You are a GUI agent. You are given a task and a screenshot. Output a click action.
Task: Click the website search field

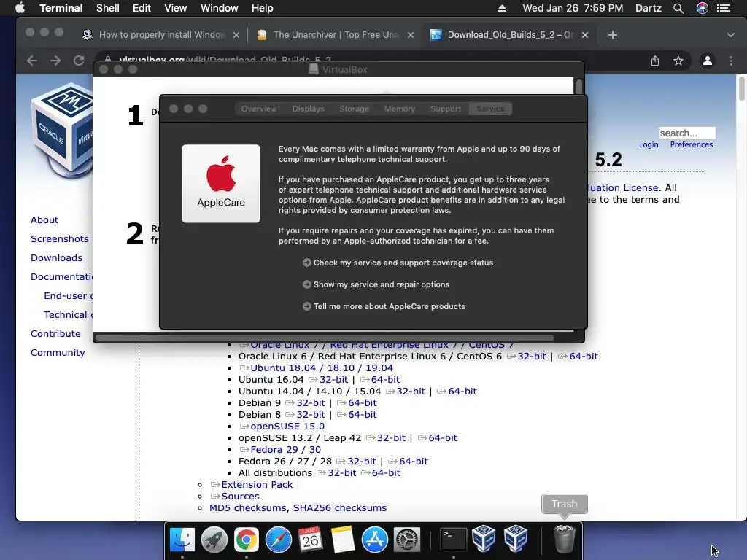click(687, 133)
